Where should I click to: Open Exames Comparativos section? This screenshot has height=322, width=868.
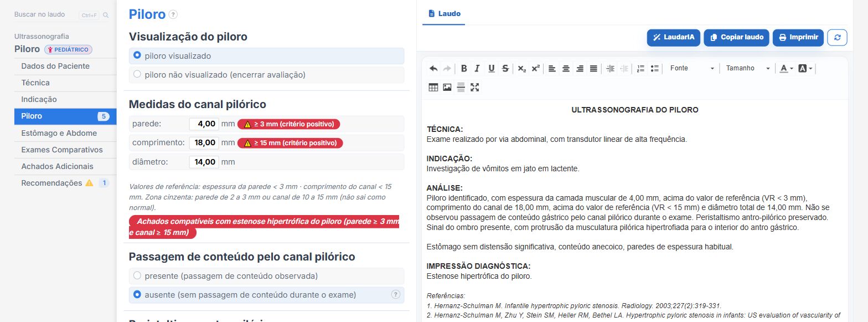(x=65, y=150)
